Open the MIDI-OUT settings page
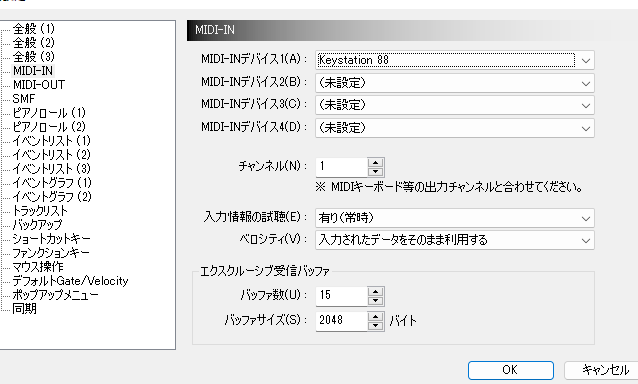 tap(39, 85)
